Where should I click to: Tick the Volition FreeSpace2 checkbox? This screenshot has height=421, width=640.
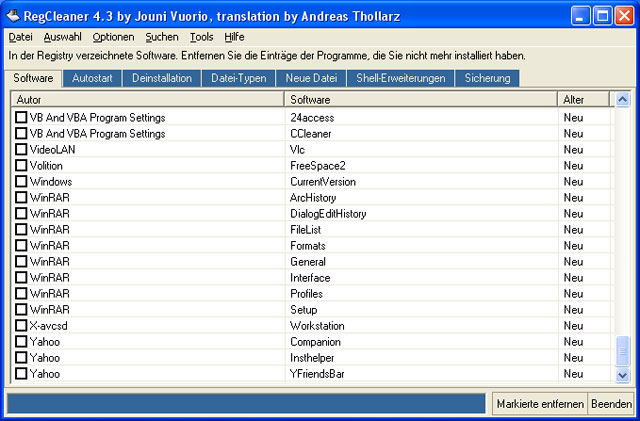[21, 166]
